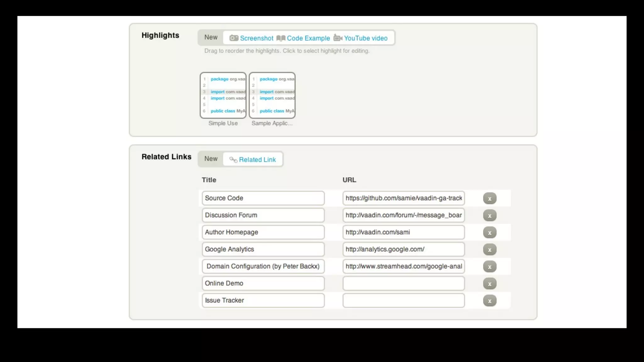Add a new Related Link entry
The width and height of the screenshot is (644, 362).
click(257, 160)
